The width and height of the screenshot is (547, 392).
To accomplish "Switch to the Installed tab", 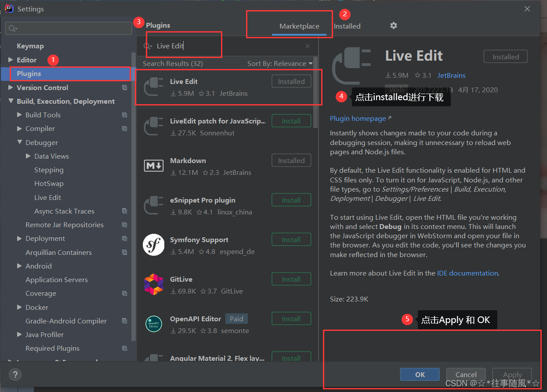I will [347, 26].
